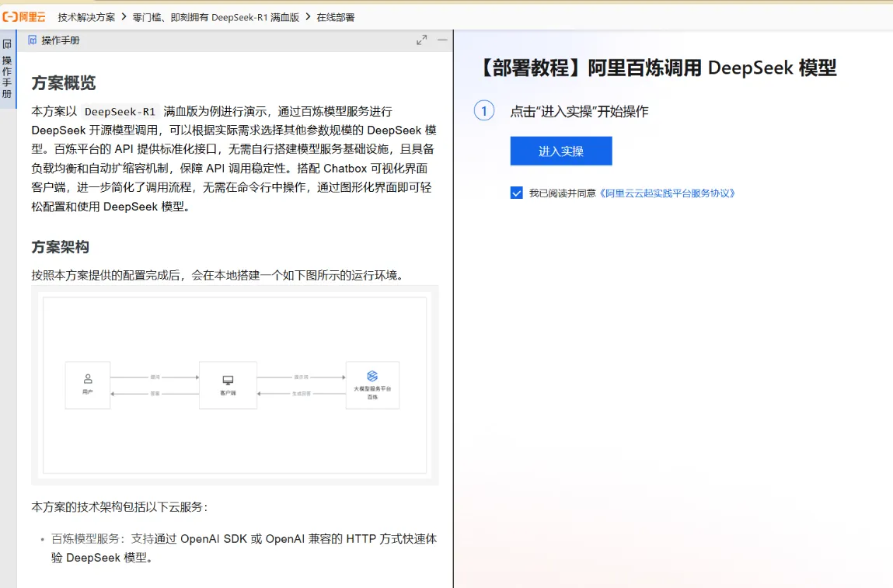Screen dimensions: 893x588
Task: Click the 操作手册 vertical sidebar tab
Action: 8,69
